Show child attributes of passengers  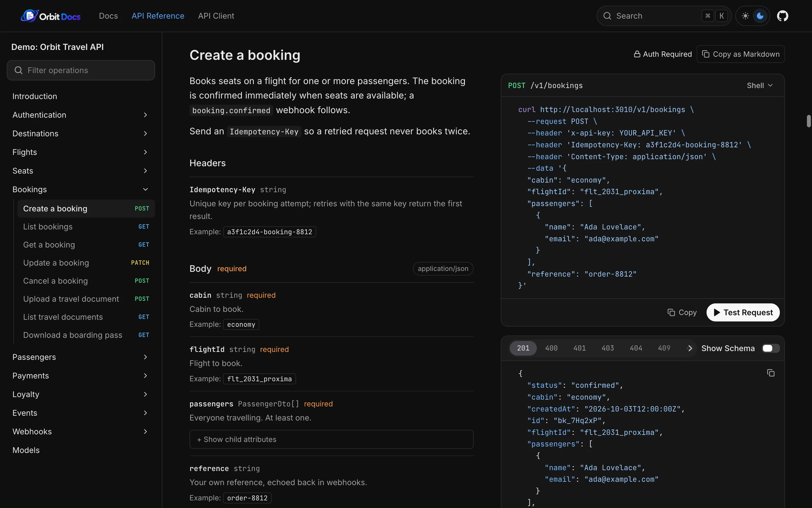coord(331,439)
